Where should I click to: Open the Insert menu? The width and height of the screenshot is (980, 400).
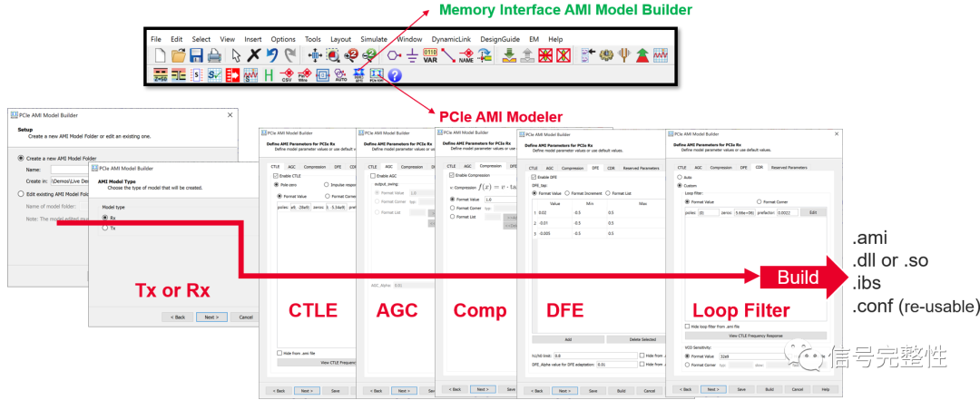pyautogui.click(x=253, y=39)
